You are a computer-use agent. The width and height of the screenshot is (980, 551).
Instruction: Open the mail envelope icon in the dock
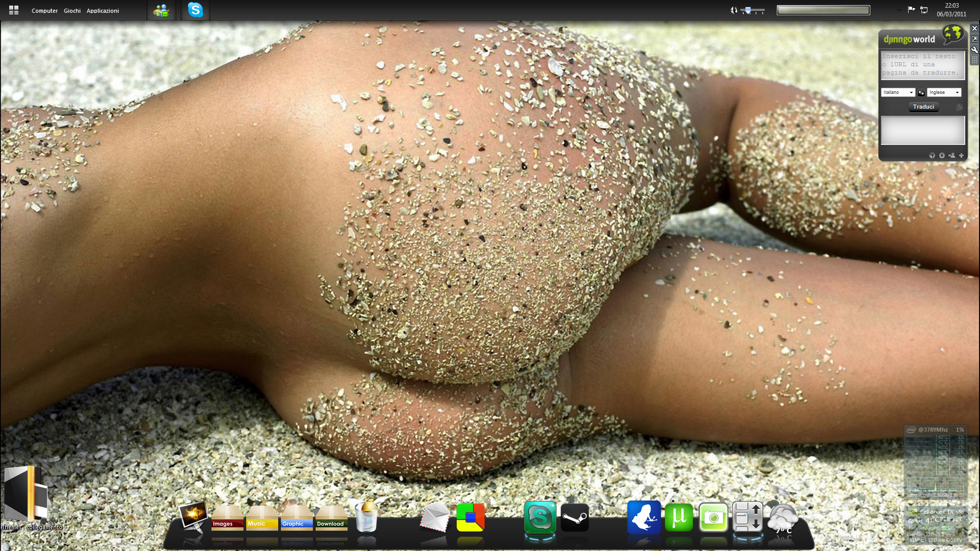coord(435,517)
